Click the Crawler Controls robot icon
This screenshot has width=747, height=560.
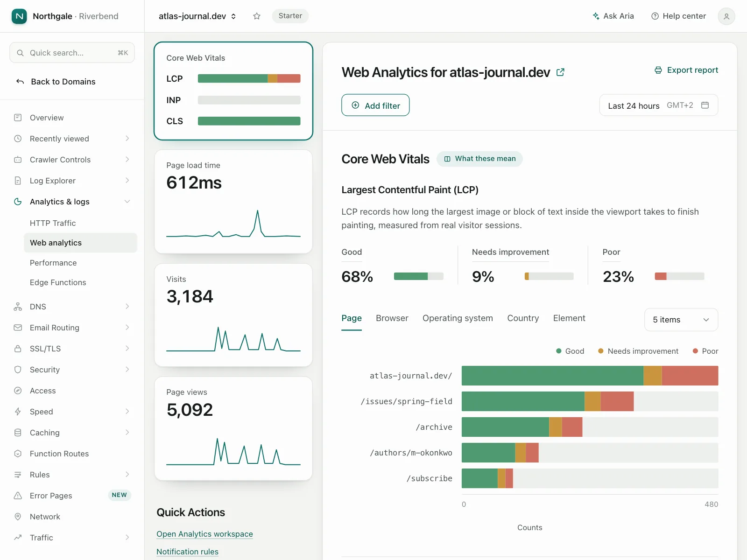tap(18, 160)
